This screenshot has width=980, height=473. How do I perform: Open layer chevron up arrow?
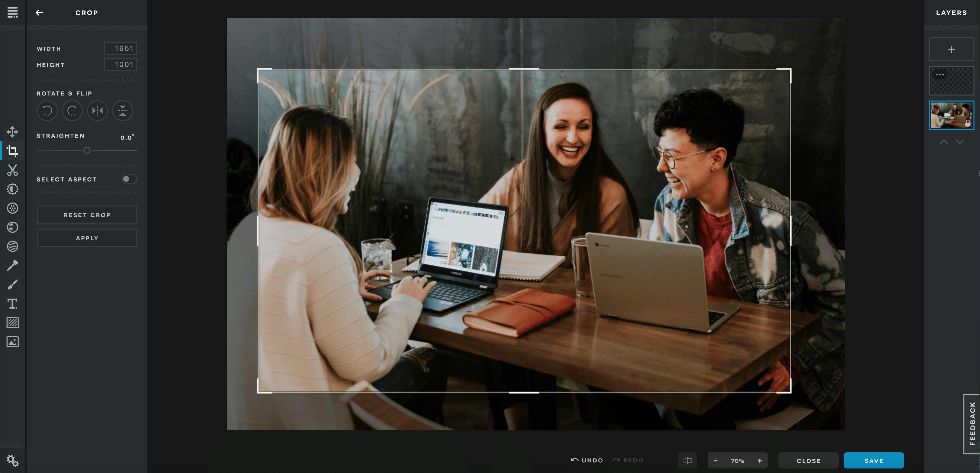tap(944, 142)
